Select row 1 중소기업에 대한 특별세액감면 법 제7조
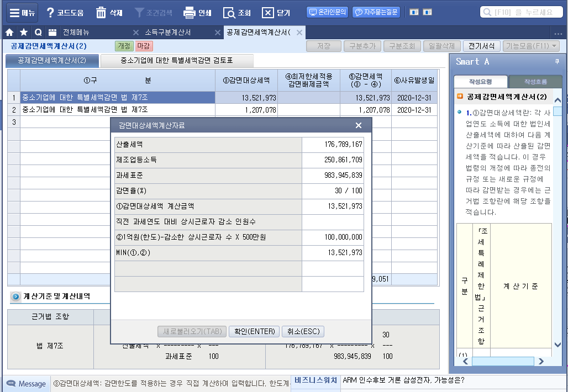Viewport: 568px width, 392px height. click(x=118, y=97)
